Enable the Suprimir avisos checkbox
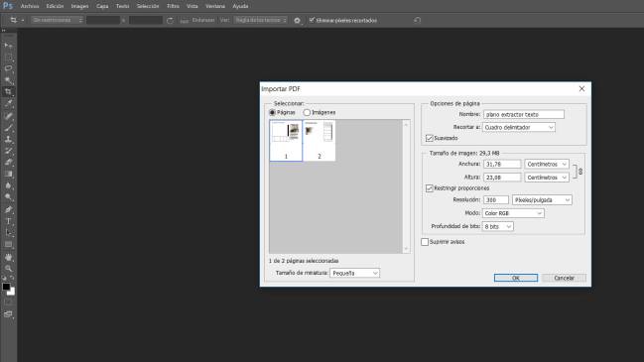 coord(425,242)
